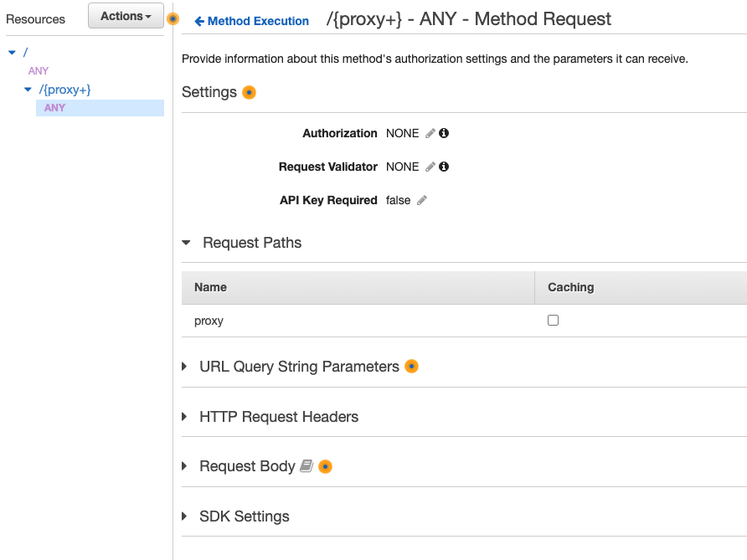Open the Settings help bubble icon
This screenshot has height=560, width=747.
click(x=248, y=92)
